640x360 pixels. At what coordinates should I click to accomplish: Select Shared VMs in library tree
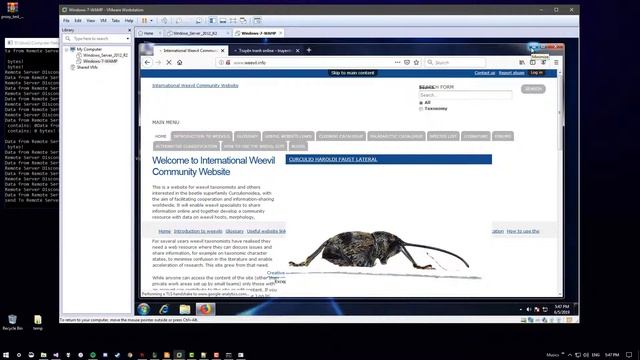(87, 67)
